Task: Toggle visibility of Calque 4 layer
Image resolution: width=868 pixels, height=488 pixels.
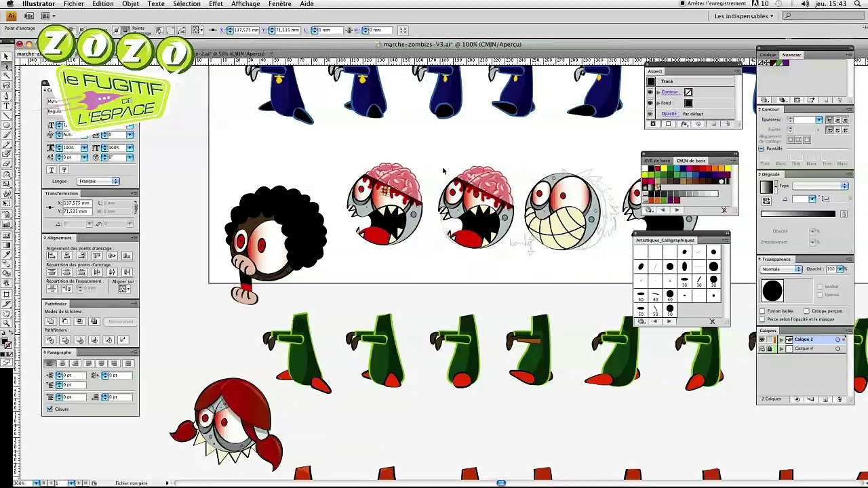Action: 762,349
